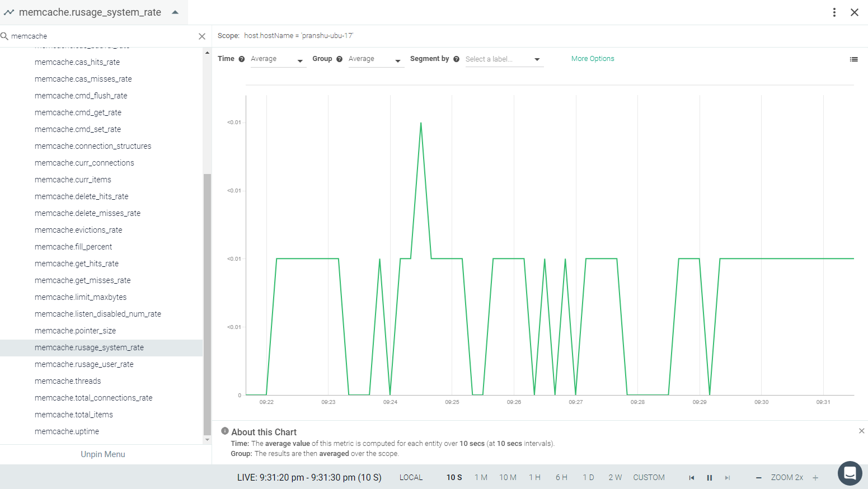Click the LOCAL timezone label
The height and width of the screenshot is (489, 868).
click(411, 477)
